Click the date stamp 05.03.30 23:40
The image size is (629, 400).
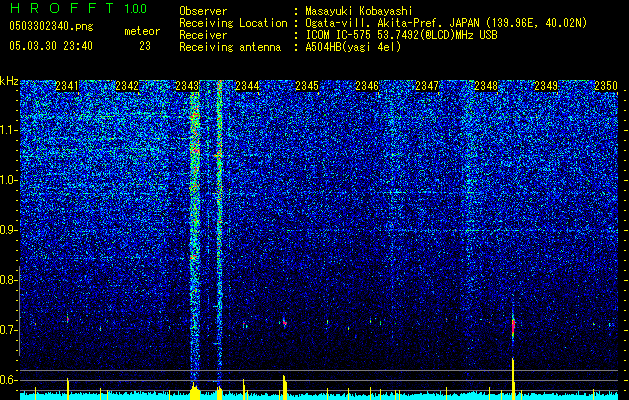pyautogui.click(x=51, y=46)
